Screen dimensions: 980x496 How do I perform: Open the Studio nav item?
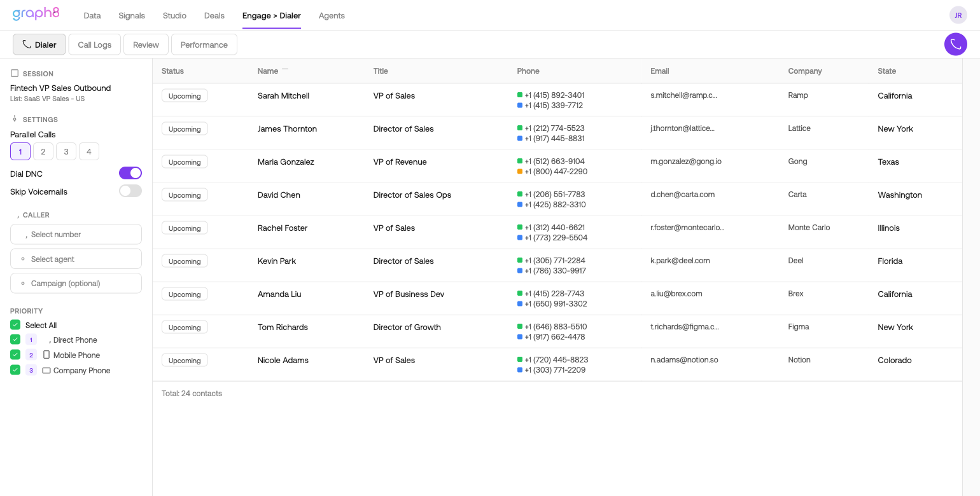[x=174, y=15]
